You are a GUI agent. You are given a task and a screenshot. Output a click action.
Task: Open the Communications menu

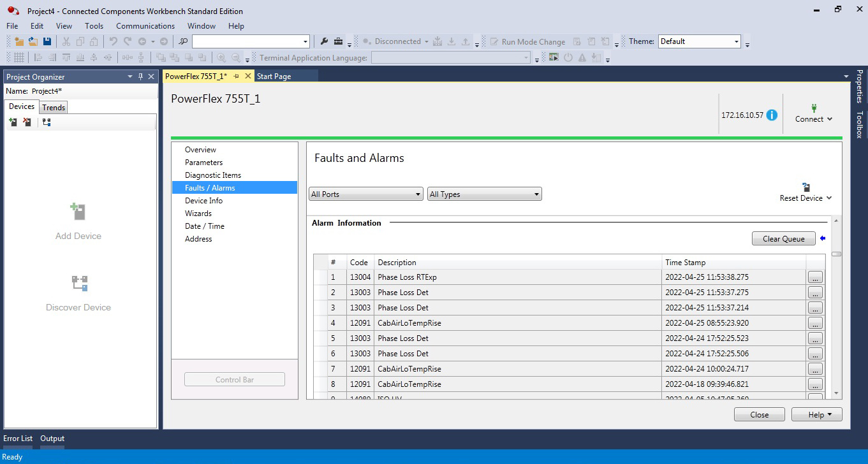145,26
